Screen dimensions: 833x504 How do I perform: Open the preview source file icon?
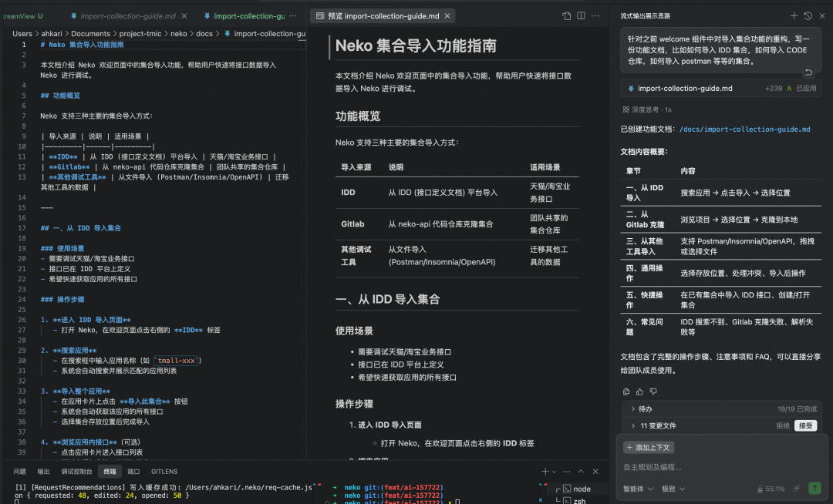coord(566,16)
